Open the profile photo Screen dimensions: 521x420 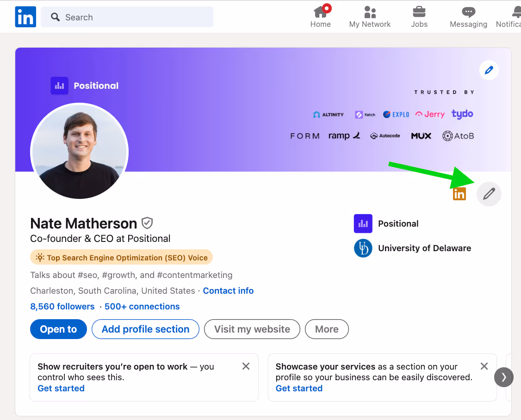tap(80, 151)
